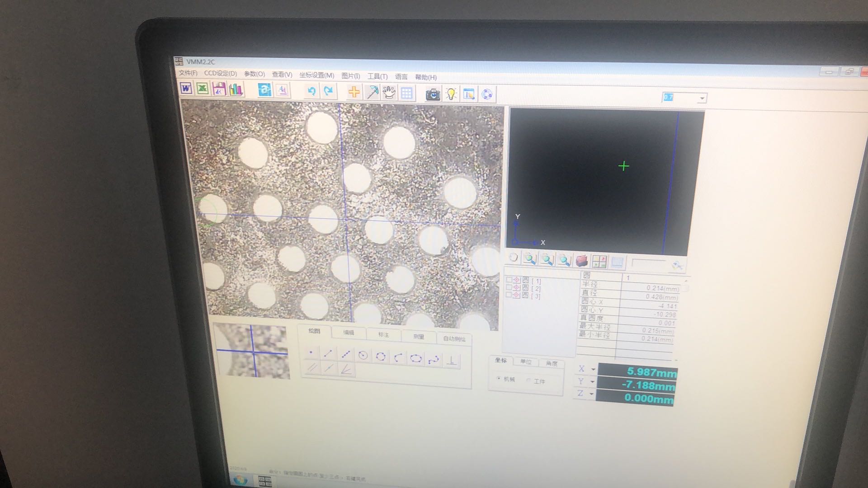Viewport: 868px width, 488px height.
Task: Open the 0.7 magnification dropdown
Action: click(702, 98)
